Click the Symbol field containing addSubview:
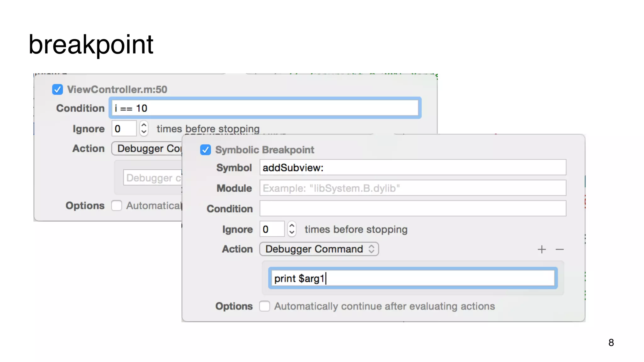 413,167
